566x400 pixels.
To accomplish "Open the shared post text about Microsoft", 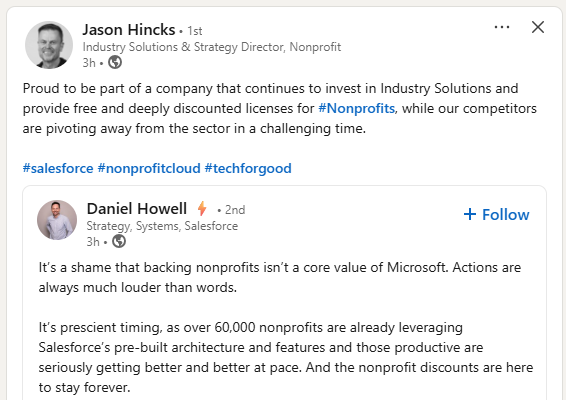I will (x=280, y=277).
